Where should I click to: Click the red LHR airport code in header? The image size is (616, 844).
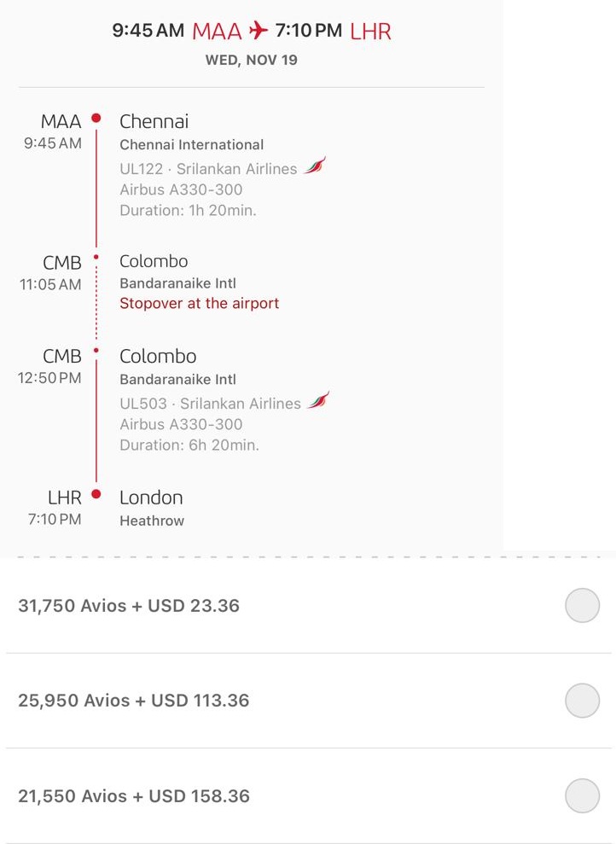coord(370,32)
